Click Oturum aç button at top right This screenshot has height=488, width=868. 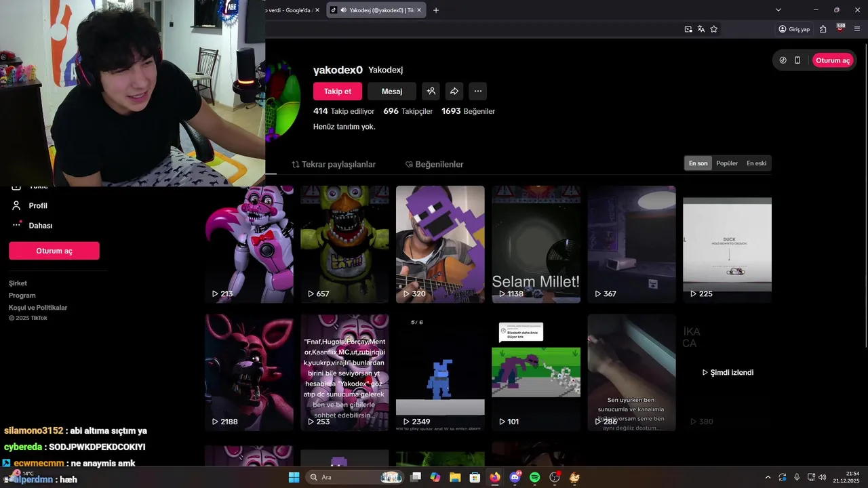pos(833,60)
